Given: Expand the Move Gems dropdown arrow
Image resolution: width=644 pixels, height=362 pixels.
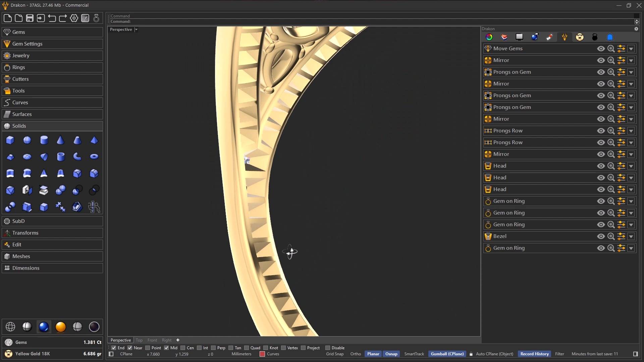Looking at the screenshot, I should coord(631,49).
